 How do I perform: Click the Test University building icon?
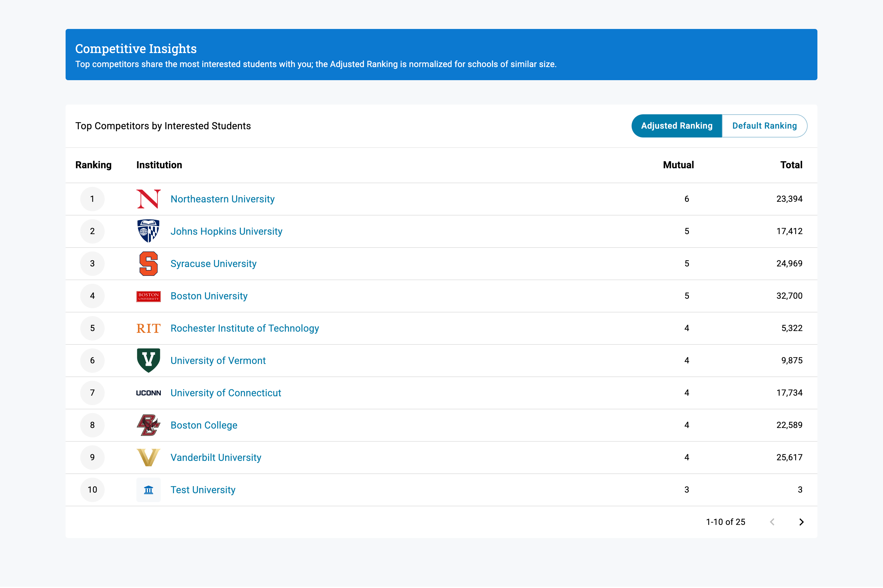tap(148, 490)
